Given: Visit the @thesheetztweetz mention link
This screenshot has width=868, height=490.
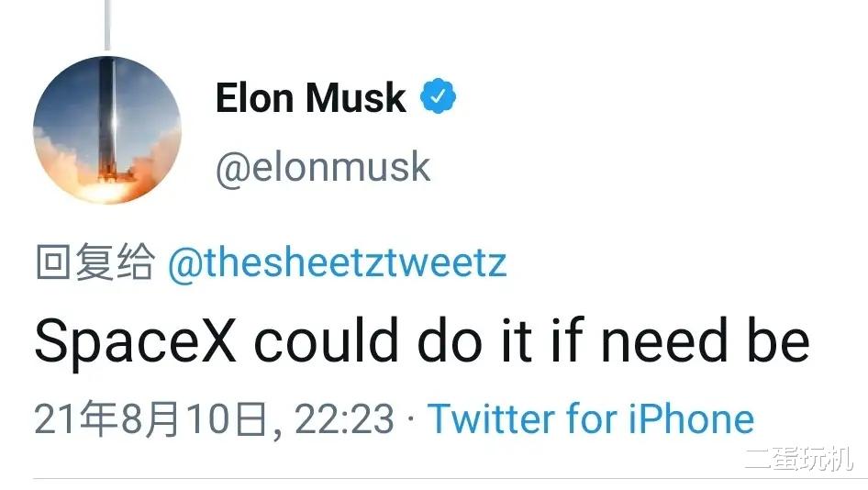Looking at the screenshot, I should click(x=337, y=263).
